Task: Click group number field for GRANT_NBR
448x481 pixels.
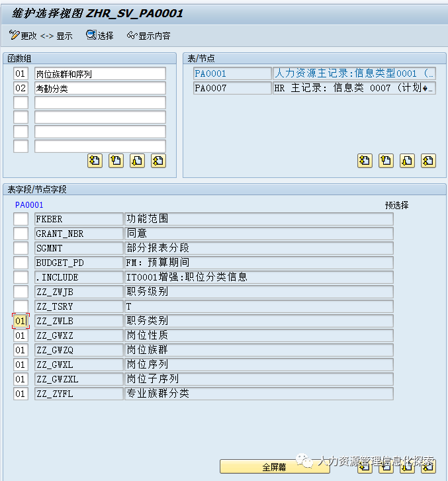Action: [x=21, y=234]
